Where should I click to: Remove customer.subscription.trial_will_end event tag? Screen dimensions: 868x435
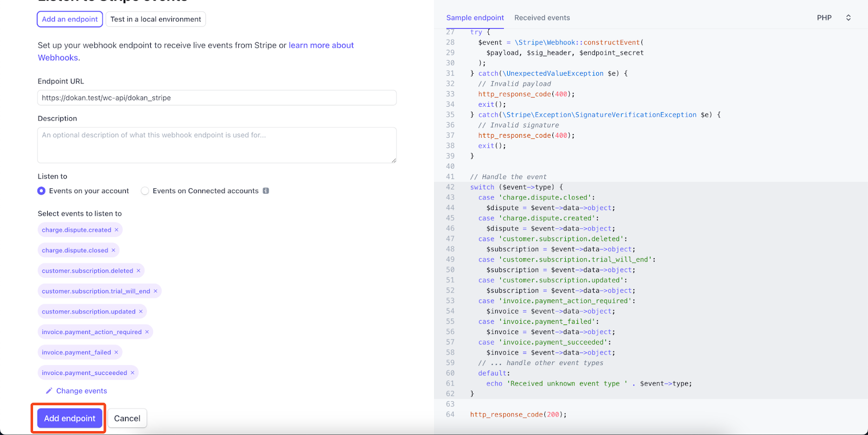point(155,291)
